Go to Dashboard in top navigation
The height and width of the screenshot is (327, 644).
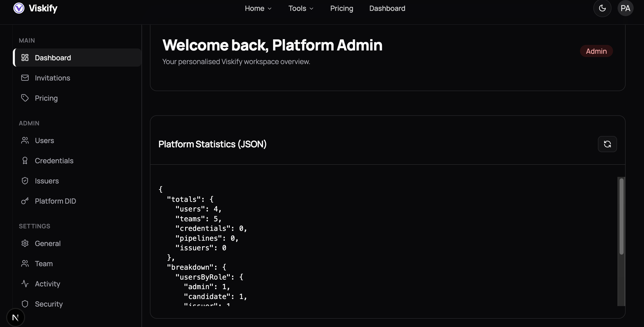click(x=387, y=8)
